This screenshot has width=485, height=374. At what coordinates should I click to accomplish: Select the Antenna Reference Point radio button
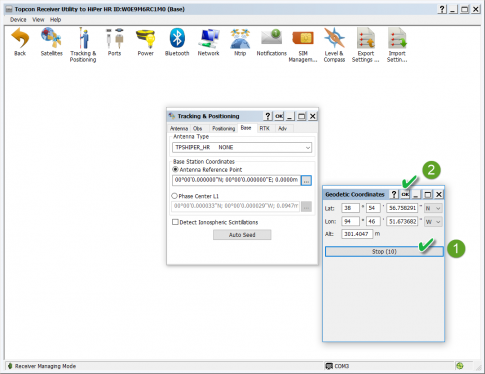click(175, 170)
